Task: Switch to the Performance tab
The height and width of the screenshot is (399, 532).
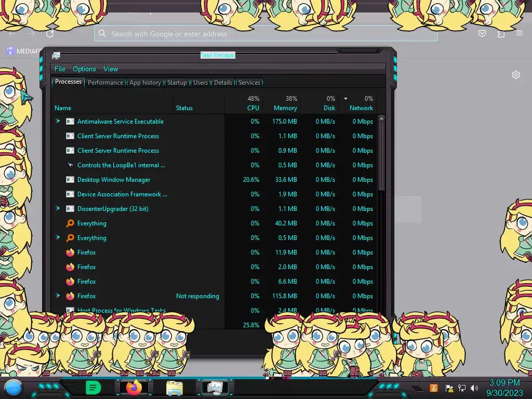Action: click(105, 83)
